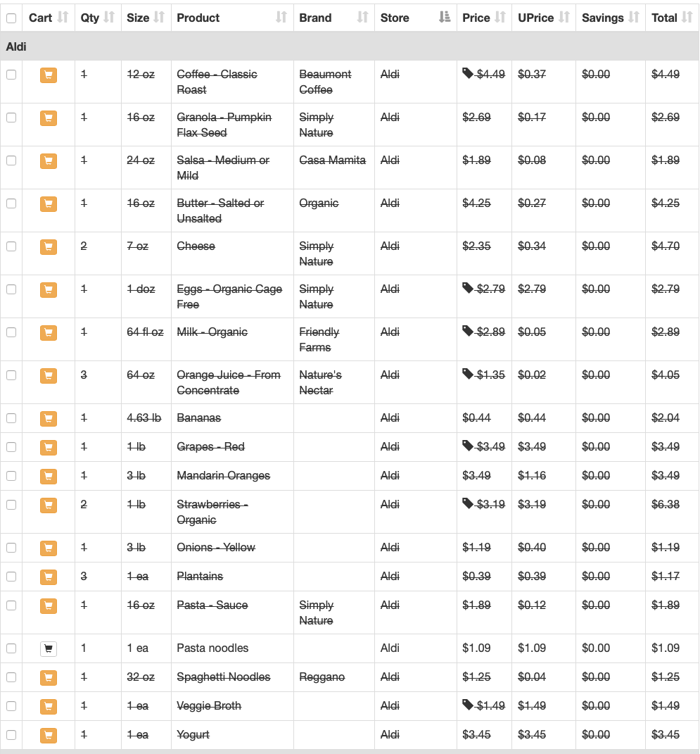Click the Bananas total $2.04
700x754 pixels.
tap(666, 418)
